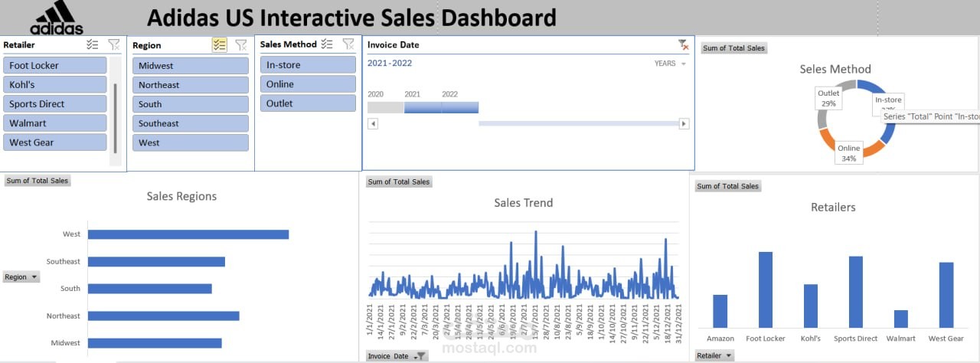
Task: Choose Outlet sales method
Action: click(309, 103)
